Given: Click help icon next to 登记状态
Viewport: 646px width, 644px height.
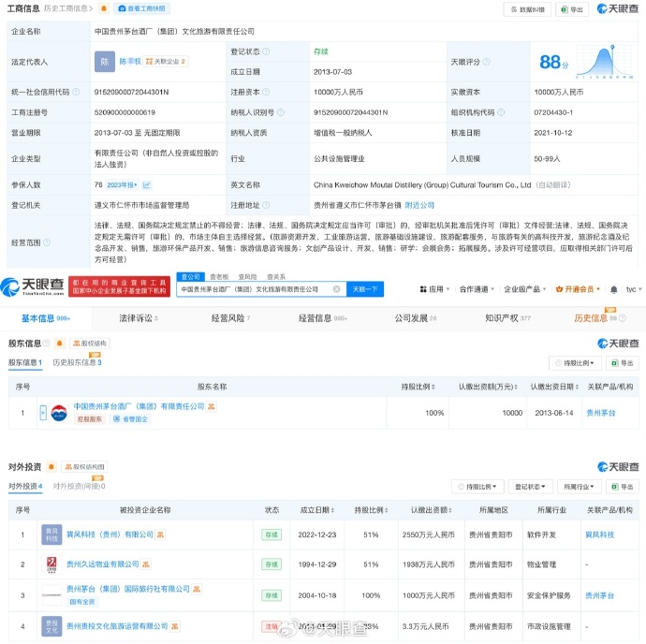Looking at the screenshot, I should coord(266,51).
